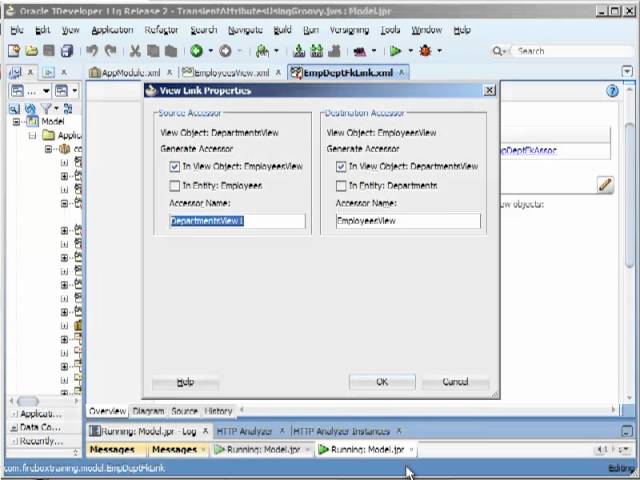Click the pencil Edit icon in the overview

[x=605, y=185]
